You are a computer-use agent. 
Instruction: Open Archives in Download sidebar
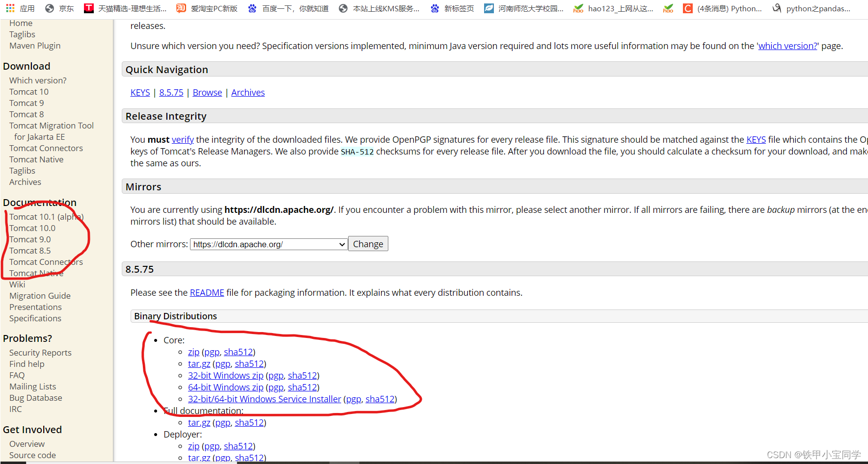[26, 182]
